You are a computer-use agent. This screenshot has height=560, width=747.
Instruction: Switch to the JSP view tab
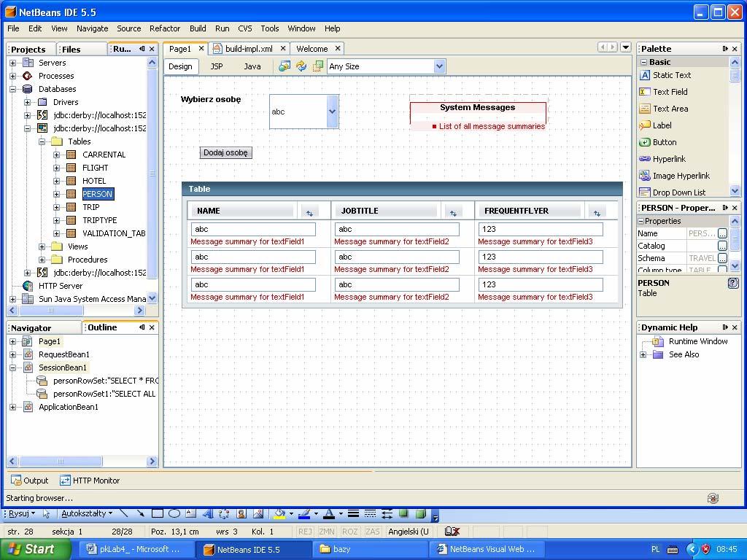(x=217, y=66)
